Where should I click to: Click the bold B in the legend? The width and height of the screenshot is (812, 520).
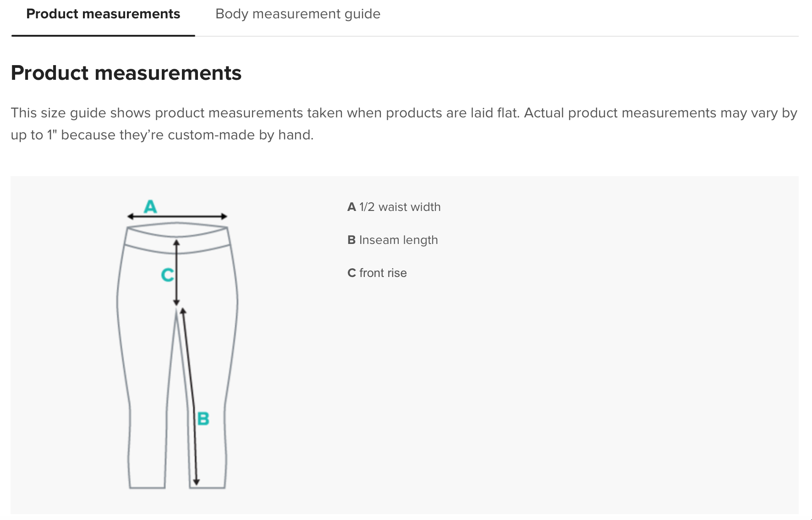(x=351, y=240)
